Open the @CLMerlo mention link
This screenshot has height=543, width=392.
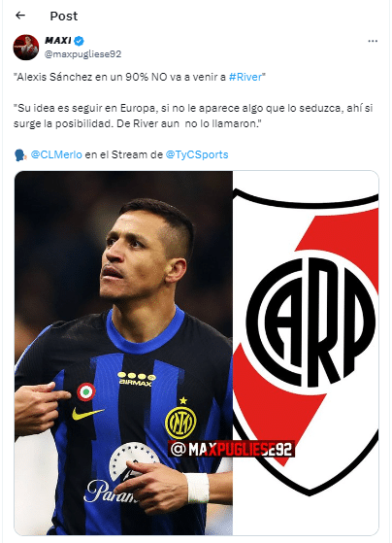tap(56, 154)
